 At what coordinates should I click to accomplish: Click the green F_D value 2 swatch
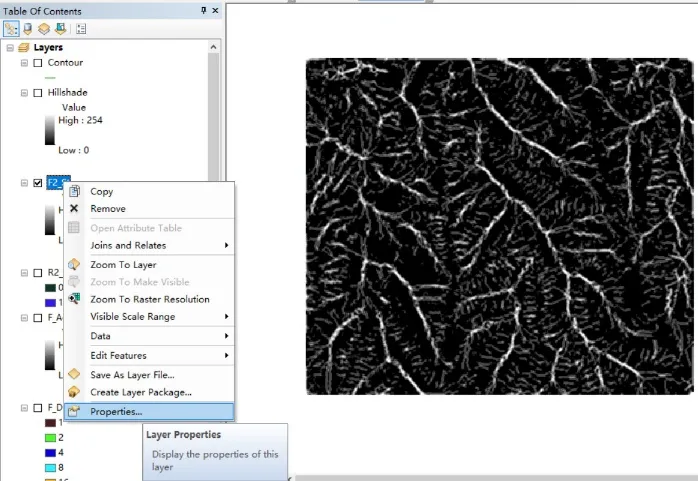coord(50,437)
